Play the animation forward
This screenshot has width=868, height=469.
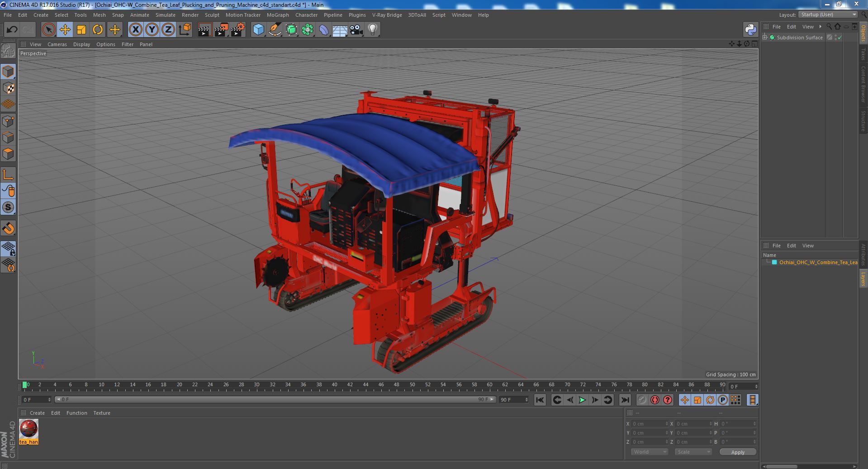583,400
